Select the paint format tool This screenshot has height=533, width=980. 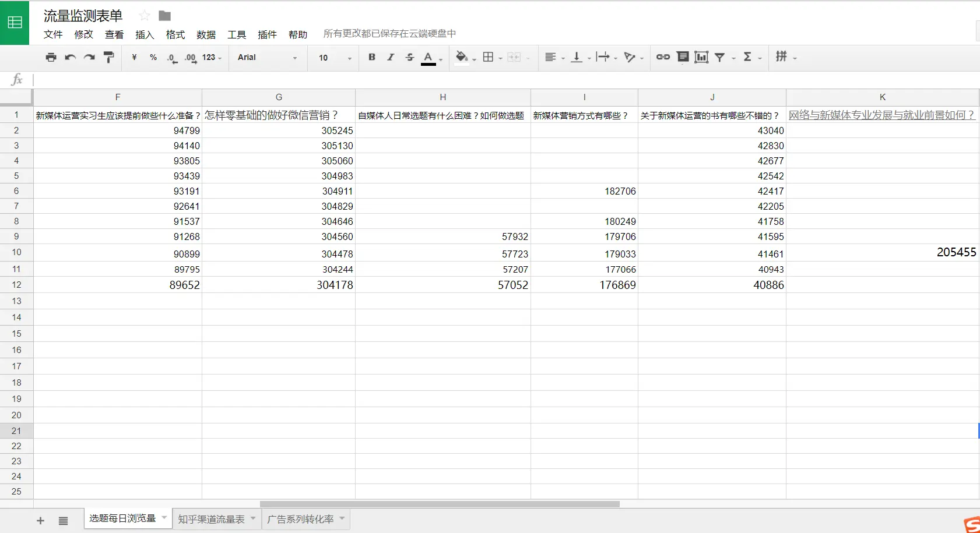point(108,57)
